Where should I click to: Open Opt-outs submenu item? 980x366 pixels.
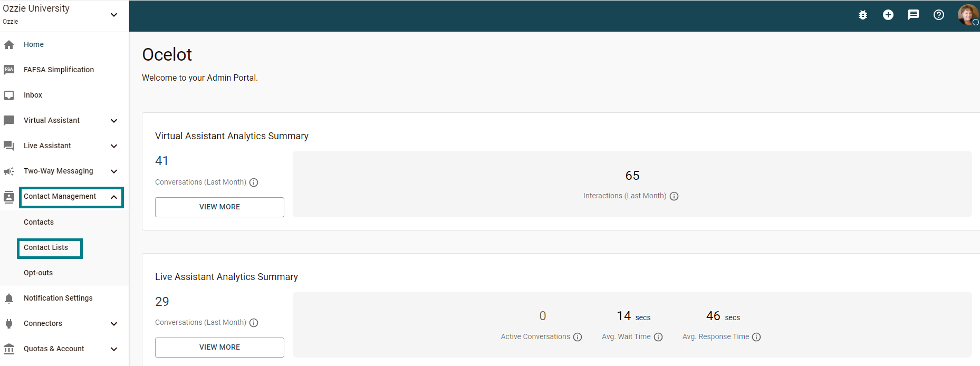[38, 273]
